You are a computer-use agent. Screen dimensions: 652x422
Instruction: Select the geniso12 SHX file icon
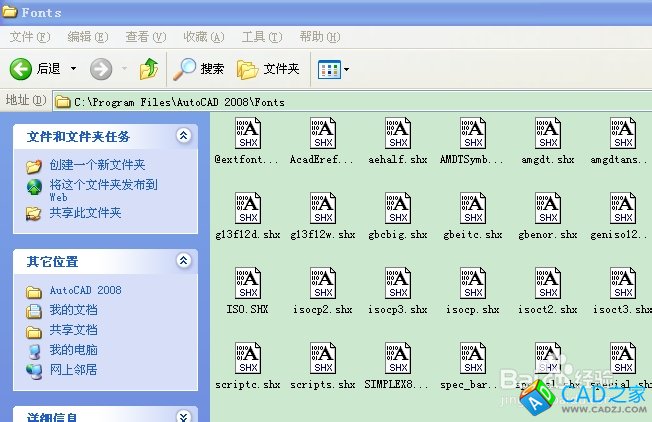(623, 208)
